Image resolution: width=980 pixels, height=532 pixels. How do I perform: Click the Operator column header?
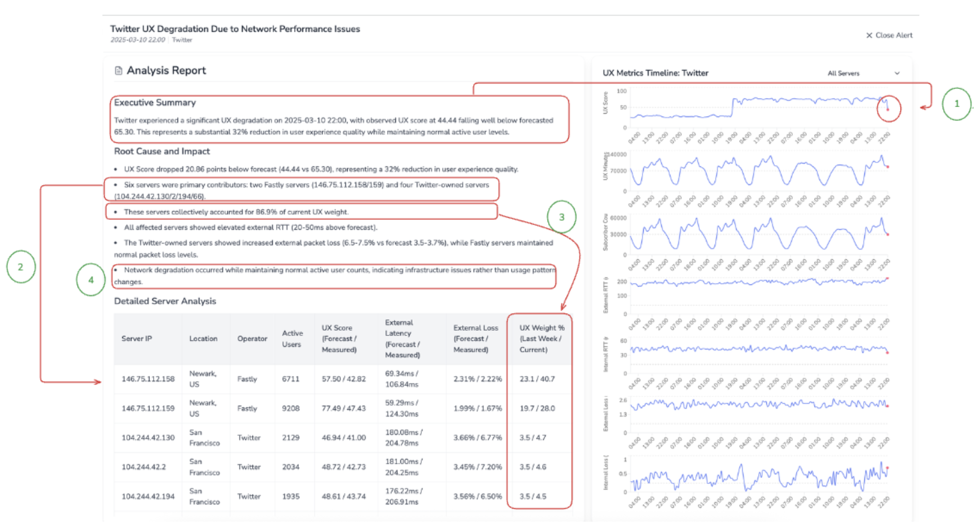point(252,338)
